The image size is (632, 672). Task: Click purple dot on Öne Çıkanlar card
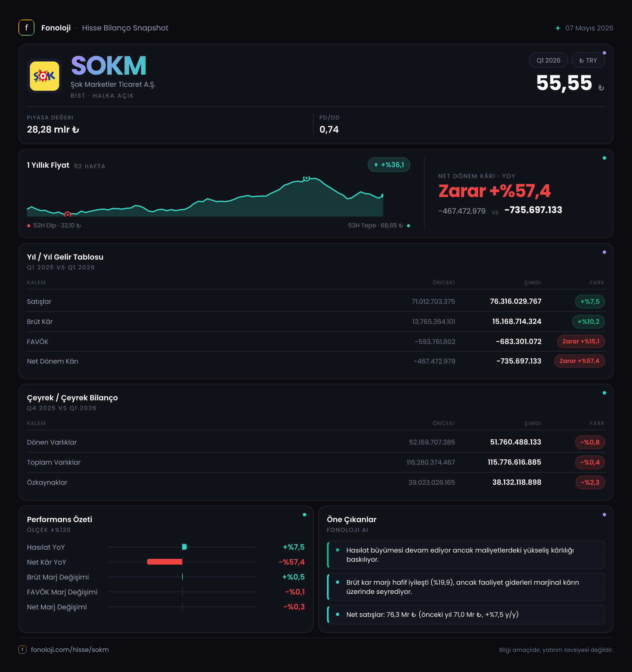(x=604, y=514)
